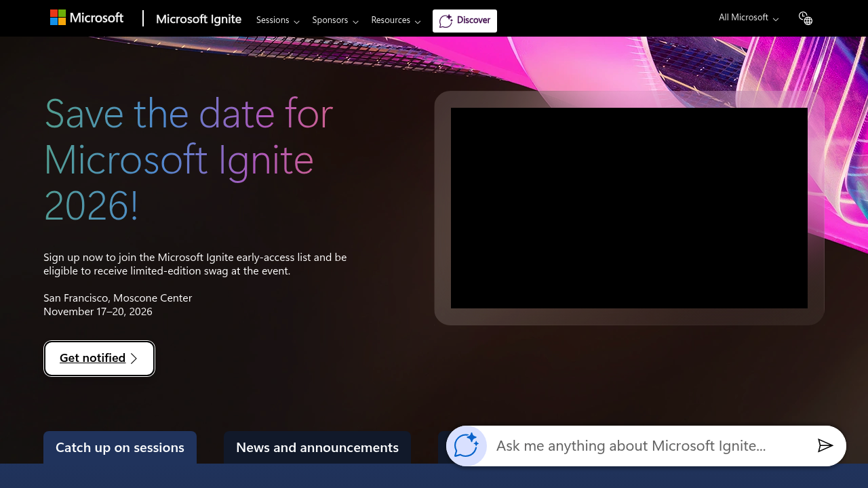
Task: Select the Sponsors menu item
Action: pos(330,20)
